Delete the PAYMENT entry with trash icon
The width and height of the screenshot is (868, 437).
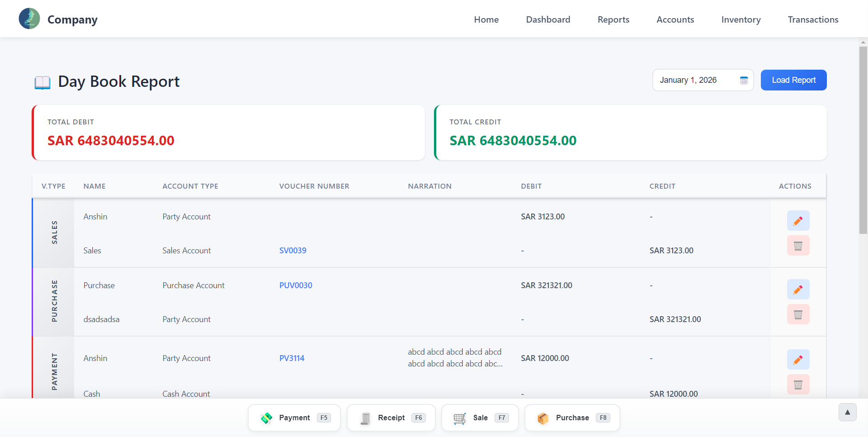pyautogui.click(x=798, y=385)
